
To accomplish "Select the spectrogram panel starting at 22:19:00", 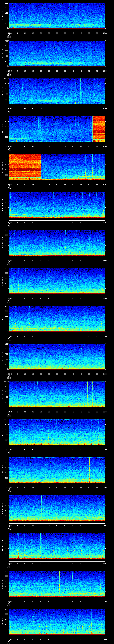I will [57, 205].
